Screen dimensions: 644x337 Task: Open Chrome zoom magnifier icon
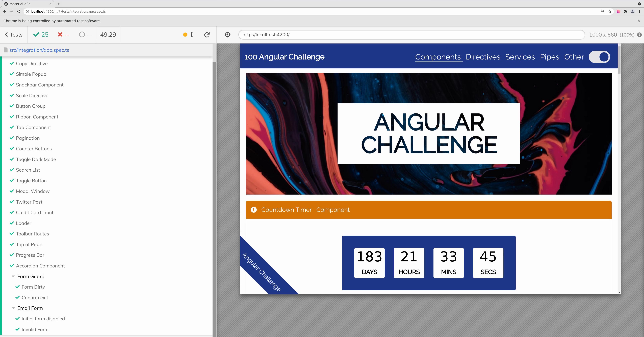click(603, 12)
